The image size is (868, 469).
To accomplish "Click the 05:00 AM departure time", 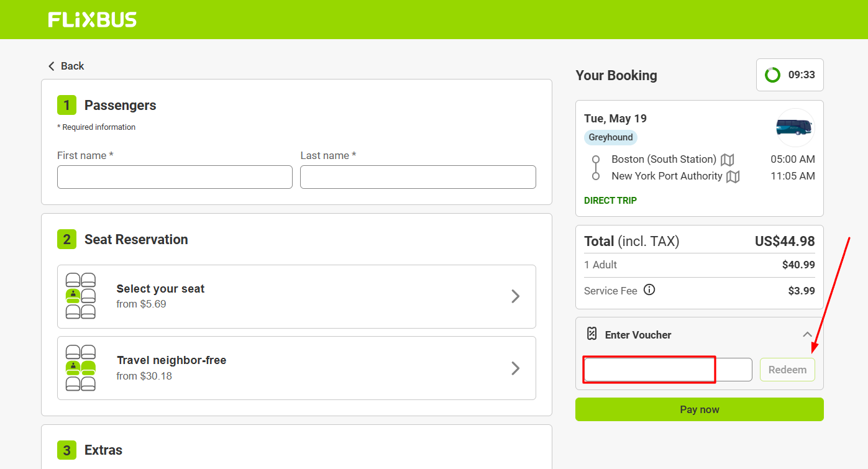I will (793, 159).
